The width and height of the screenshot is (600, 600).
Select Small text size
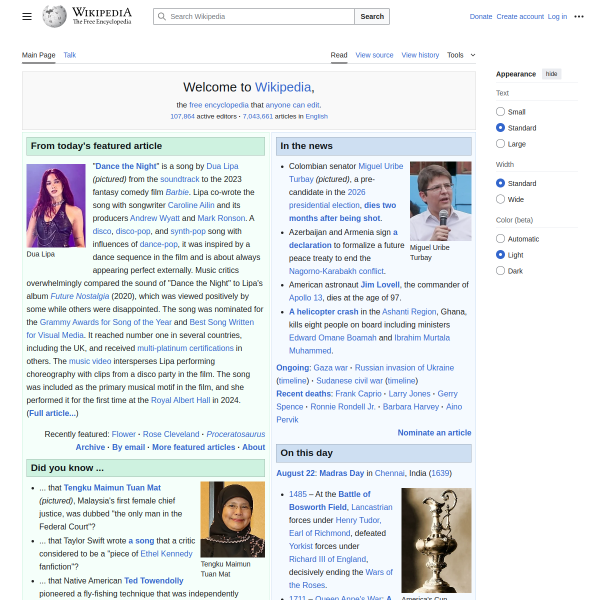pos(500,111)
